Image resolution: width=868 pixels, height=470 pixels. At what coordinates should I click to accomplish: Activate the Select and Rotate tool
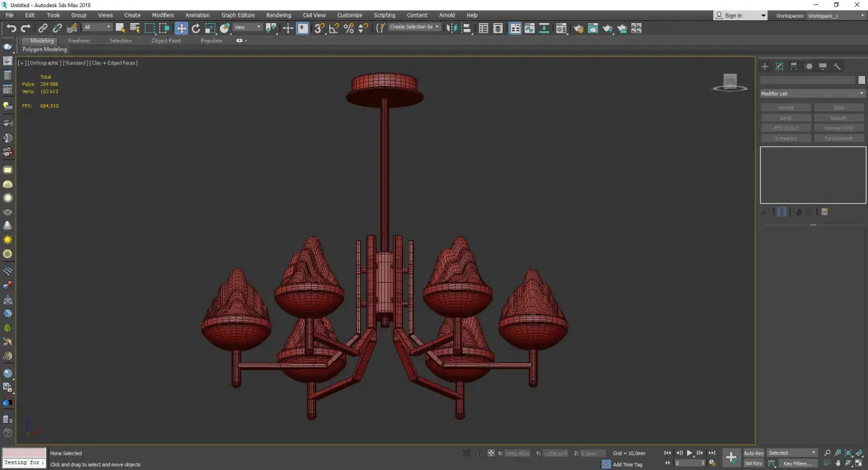pos(195,28)
